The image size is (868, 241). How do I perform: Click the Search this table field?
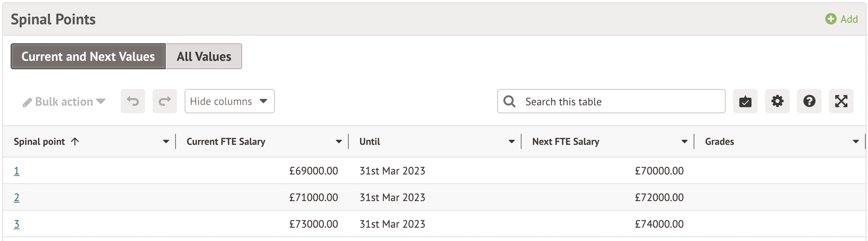pyautogui.click(x=621, y=101)
